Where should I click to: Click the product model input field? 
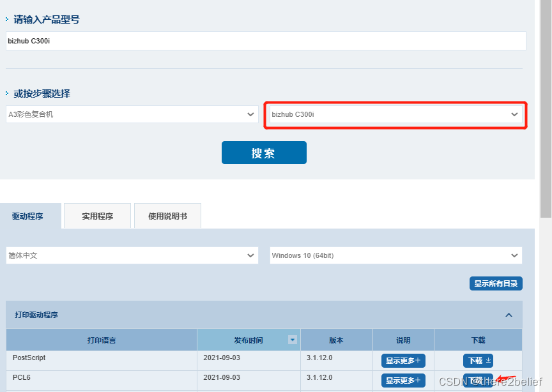(266, 41)
